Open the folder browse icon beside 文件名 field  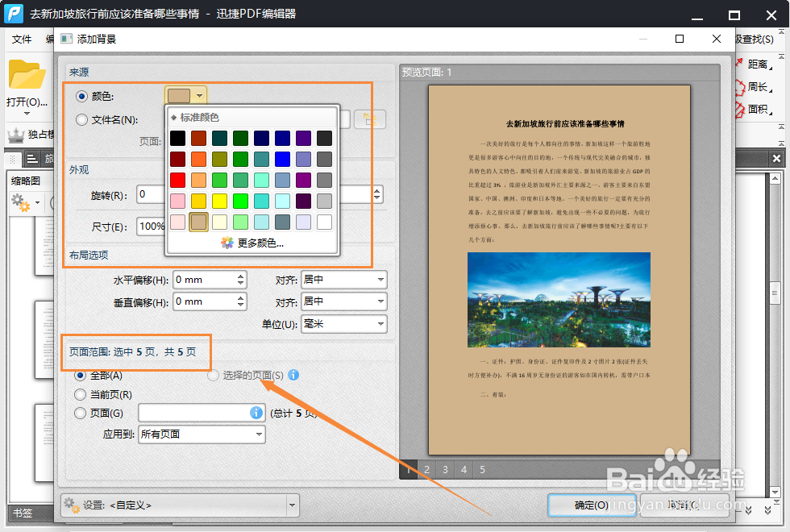pos(369,118)
